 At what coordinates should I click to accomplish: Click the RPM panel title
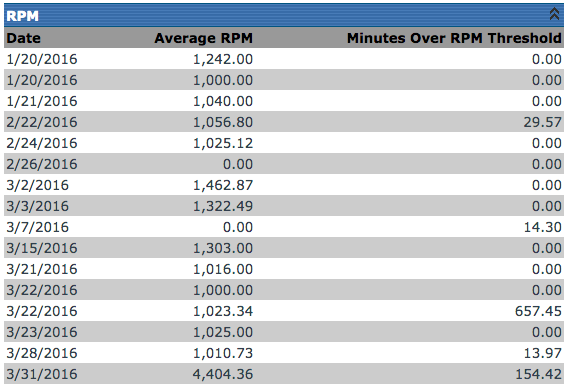coord(22,16)
